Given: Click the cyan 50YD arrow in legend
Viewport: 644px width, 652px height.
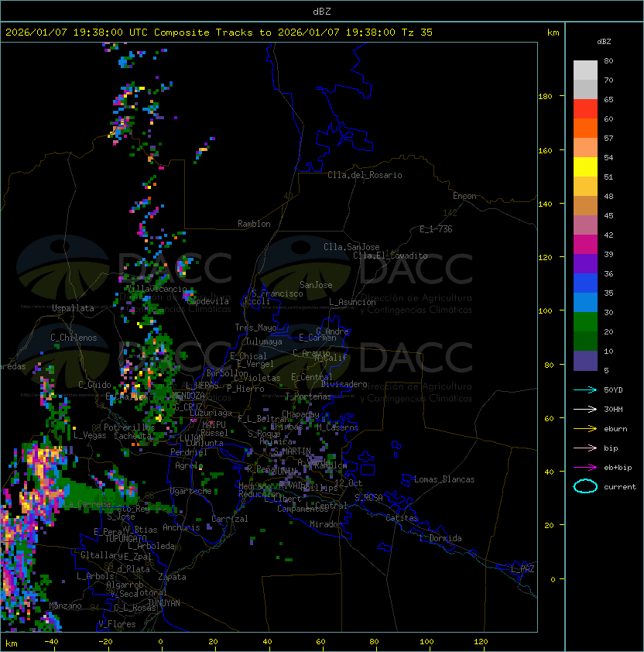Looking at the screenshot, I should click(585, 390).
